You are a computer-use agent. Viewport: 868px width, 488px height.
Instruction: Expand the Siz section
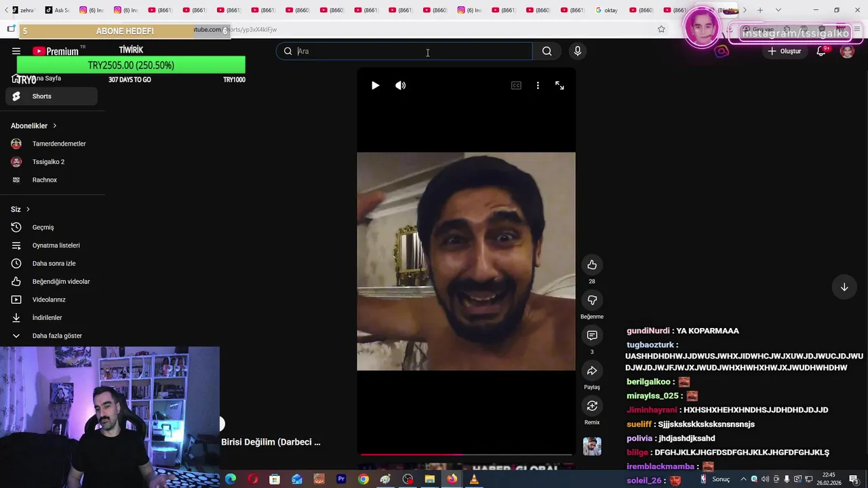(x=20, y=209)
